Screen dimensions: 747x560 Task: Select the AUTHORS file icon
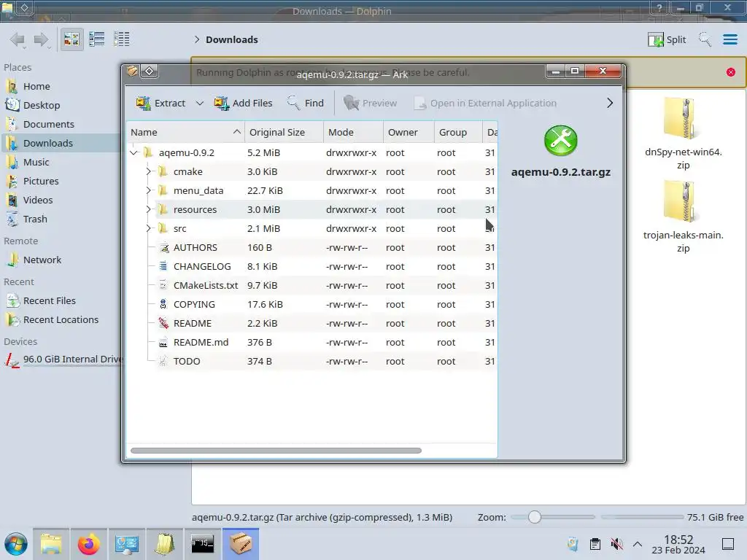pyautogui.click(x=163, y=248)
